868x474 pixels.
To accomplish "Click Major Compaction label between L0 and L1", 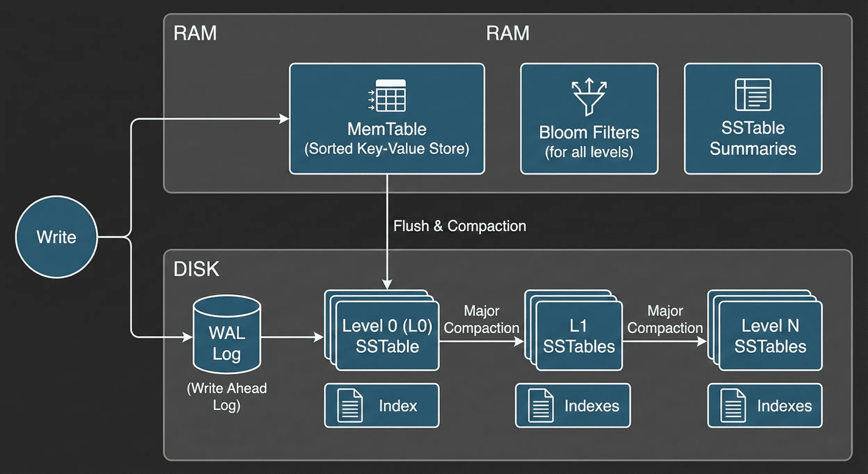I will [482, 319].
